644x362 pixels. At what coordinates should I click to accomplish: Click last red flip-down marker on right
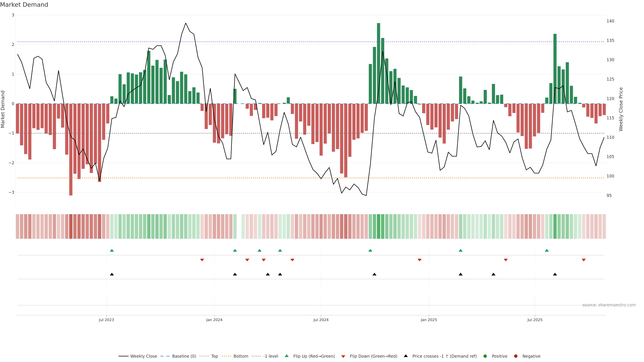tap(583, 260)
